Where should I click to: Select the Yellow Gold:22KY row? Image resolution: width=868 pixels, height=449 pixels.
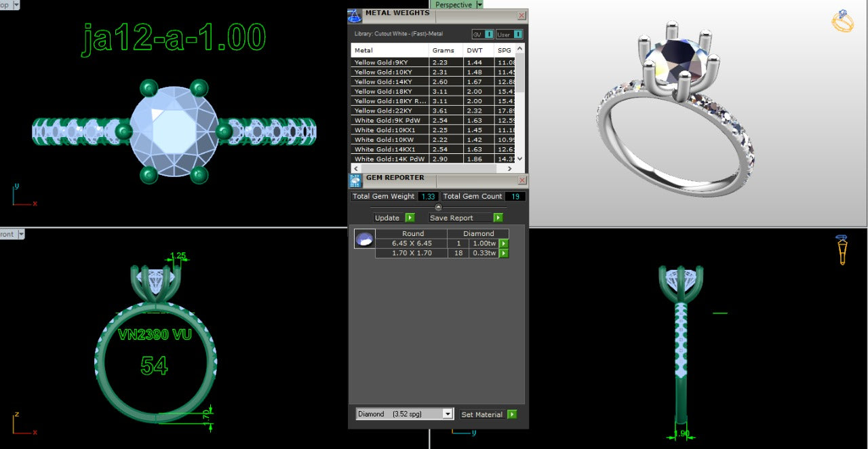433,111
